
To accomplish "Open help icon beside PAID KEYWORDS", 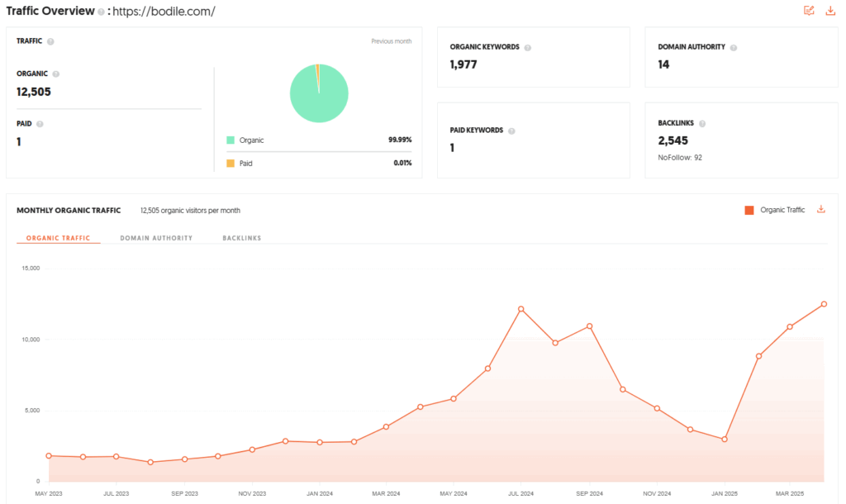I will [x=511, y=131].
